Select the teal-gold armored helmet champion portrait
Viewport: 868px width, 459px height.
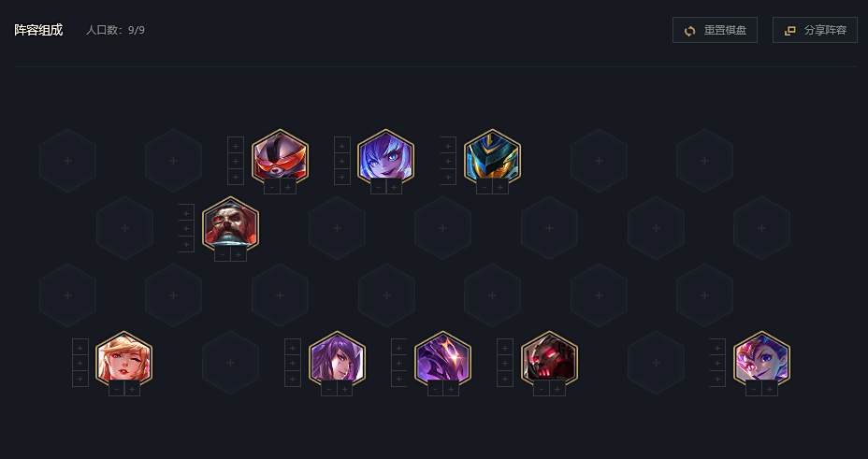(492, 157)
